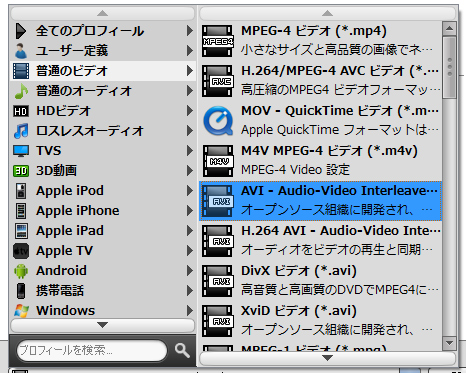Click the format list scroll-up button

[327, 13]
